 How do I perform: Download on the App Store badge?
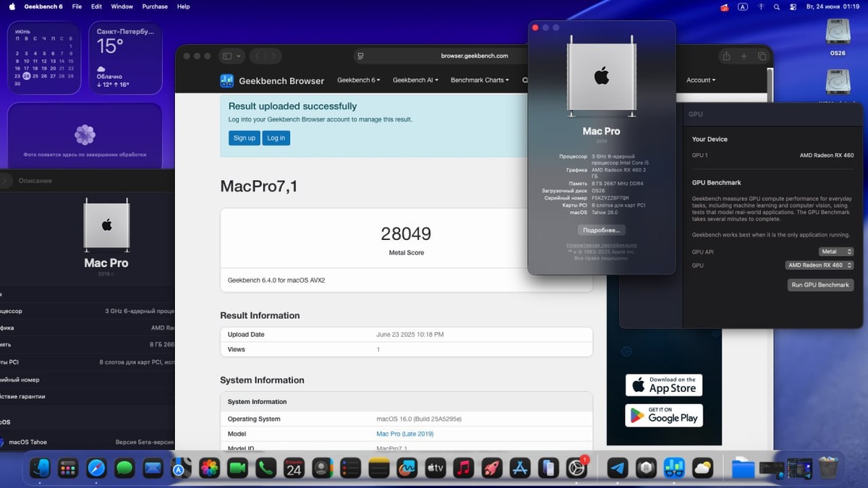tap(664, 385)
